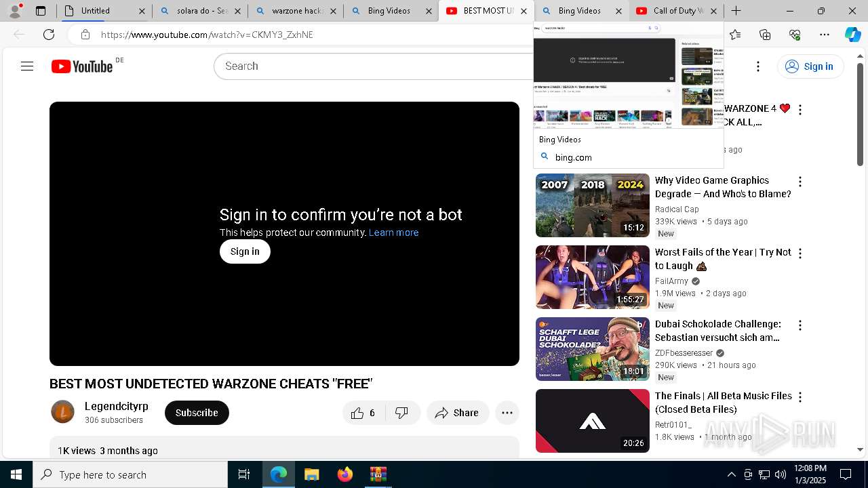Open volume control in system tray
Viewport: 868px width, 488px height.
click(x=781, y=474)
